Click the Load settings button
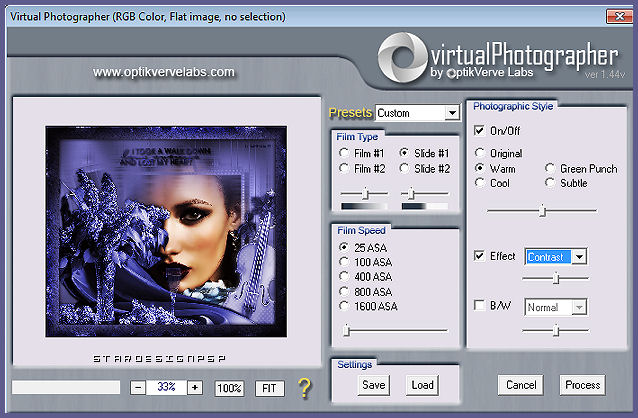638x418 pixels. pos(422,385)
